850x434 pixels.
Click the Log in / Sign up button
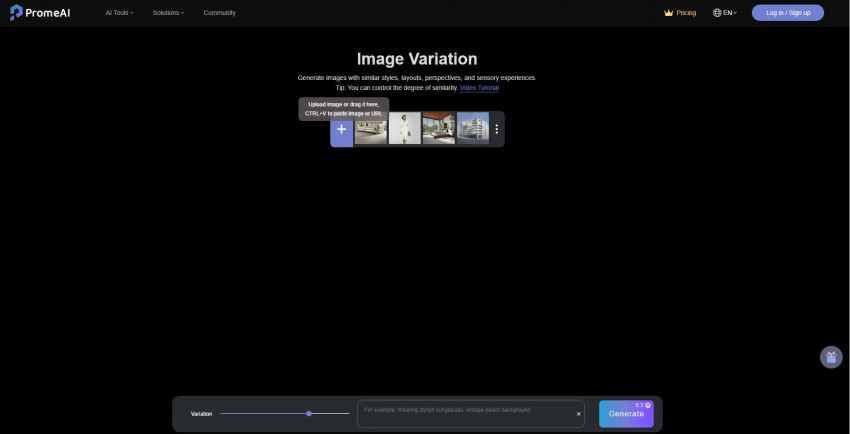click(x=787, y=13)
